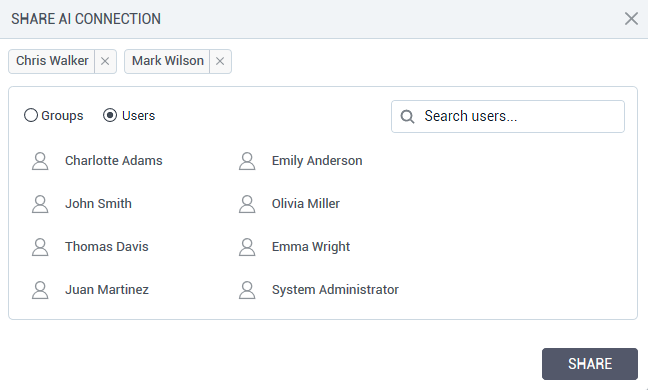Click System Administrator user avatar icon

(247, 290)
